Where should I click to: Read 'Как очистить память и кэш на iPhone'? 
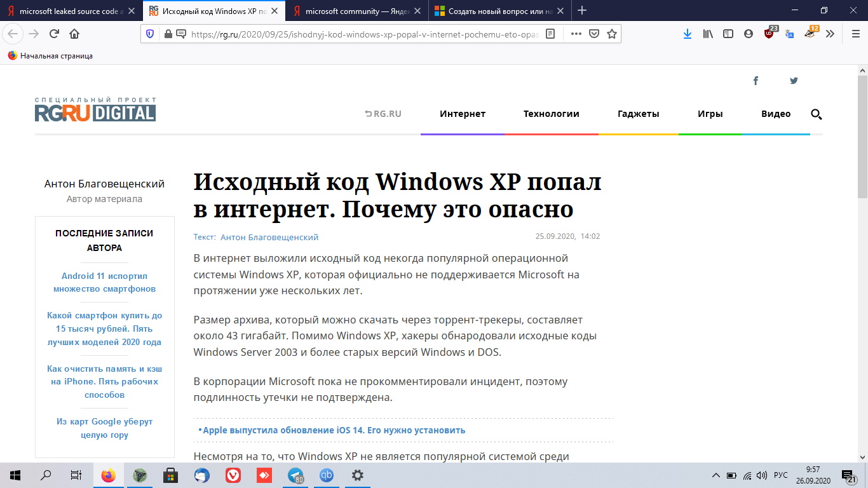[x=104, y=381]
